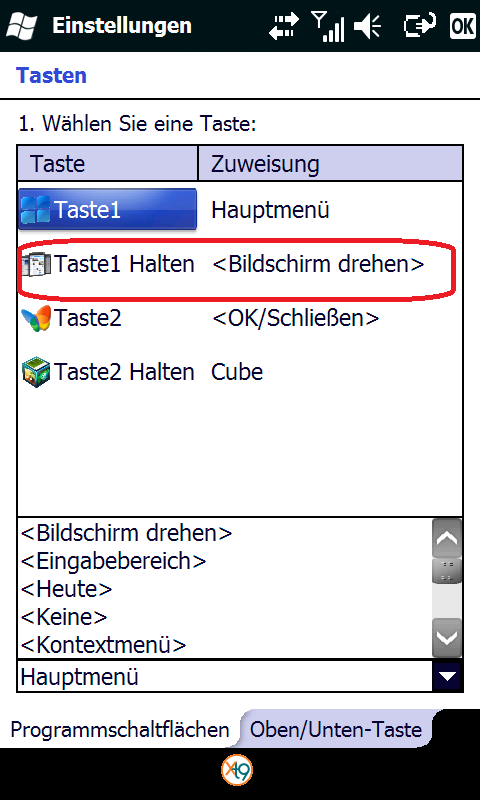Switch to the Oben/Unten-Taste tab
Screen dimensions: 480x800
(336, 730)
